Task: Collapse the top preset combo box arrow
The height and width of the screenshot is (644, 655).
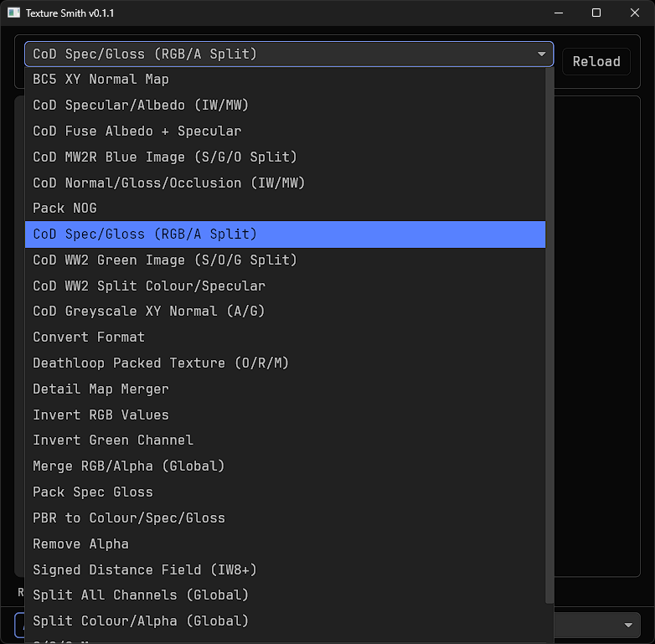Action: [541, 54]
